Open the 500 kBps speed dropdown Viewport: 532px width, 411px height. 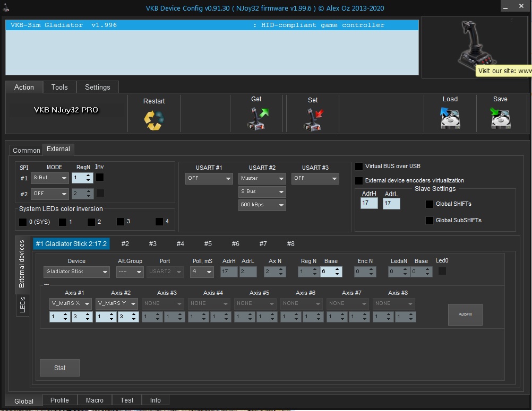(262, 205)
